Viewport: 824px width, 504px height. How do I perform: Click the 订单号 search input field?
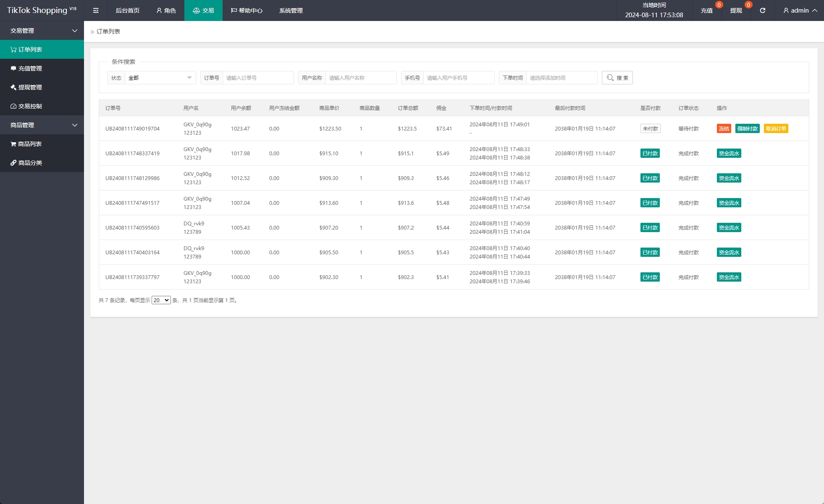(x=257, y=78)
